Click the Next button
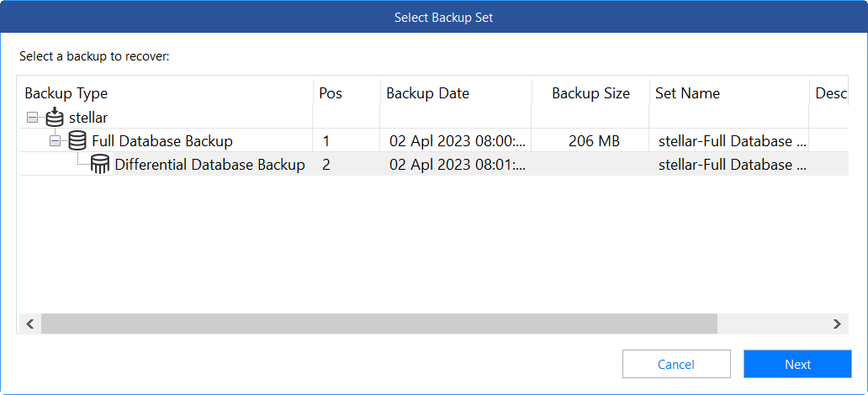868x395 pixels. click(x=797, y=364)
